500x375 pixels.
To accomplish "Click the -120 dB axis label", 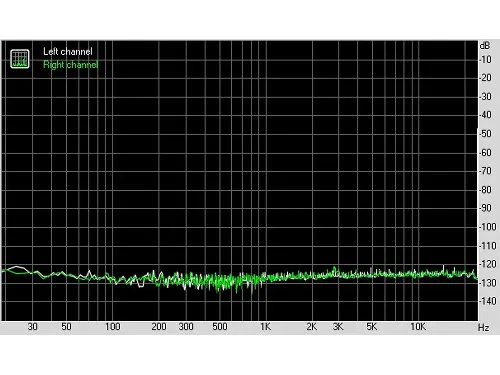I will pos(488,264).
